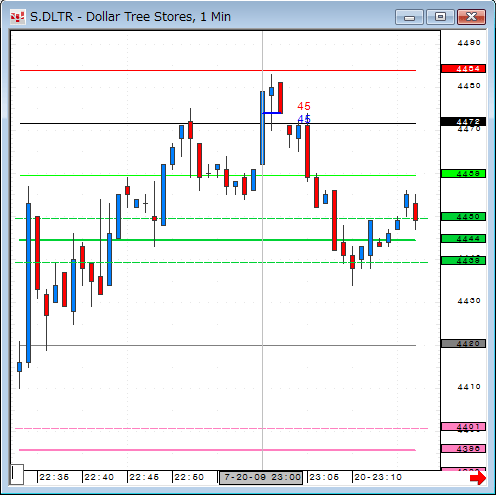Click the 20-23:10 time axis label
Screen dimensions: 496x495
coord(378,477)
